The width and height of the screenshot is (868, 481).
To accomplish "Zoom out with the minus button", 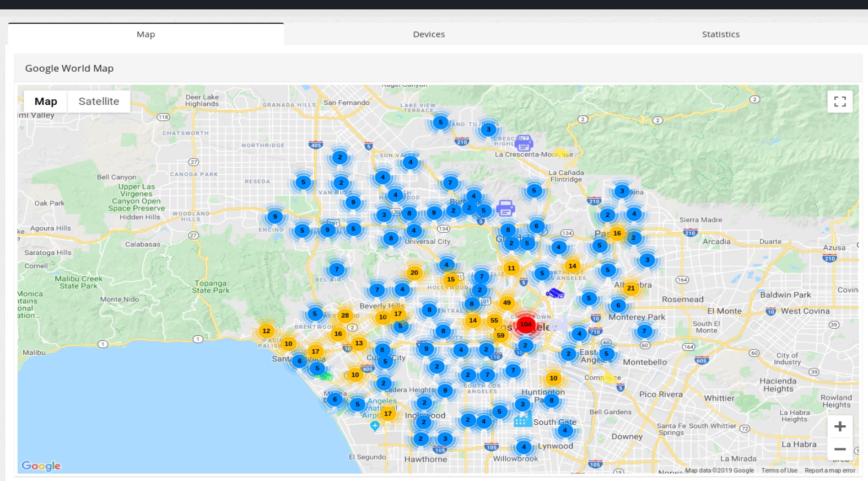I will 840,449.
